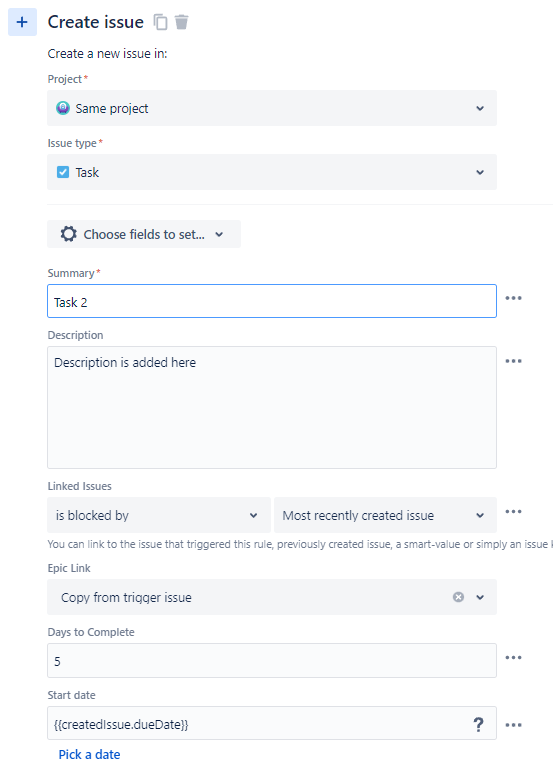Show help for Start date smart value
The image size is (553, 769).
pos(478,724)
